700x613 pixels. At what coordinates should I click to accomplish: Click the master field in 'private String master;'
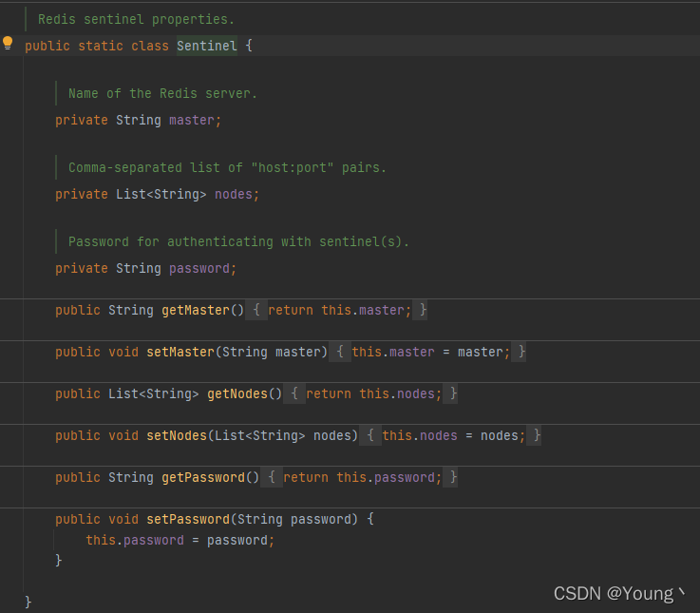pos(192,120)
